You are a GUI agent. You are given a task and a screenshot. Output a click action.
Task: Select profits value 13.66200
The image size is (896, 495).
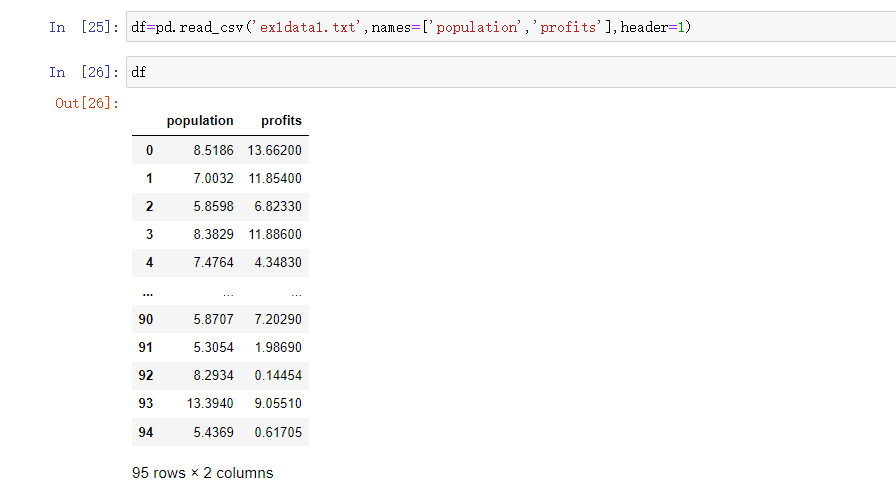pyautogui.click(x=274, y=150)
